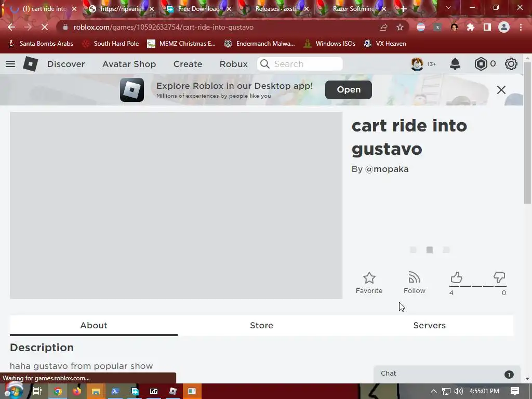
Task: Open Santa Bombs Arabs bookmark
Action: pyautogui.click(x=41, y=44)
